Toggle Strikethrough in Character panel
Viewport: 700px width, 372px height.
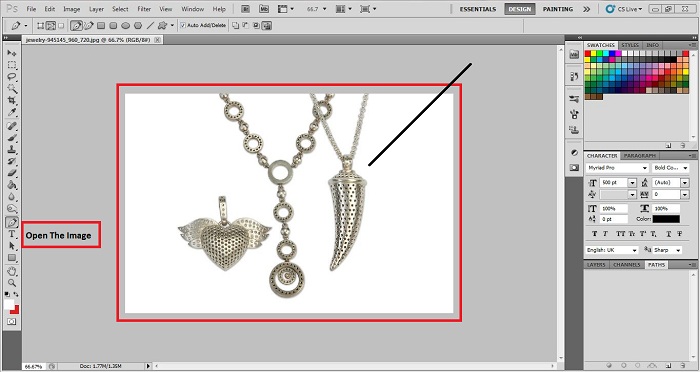[x=679, y=234]
